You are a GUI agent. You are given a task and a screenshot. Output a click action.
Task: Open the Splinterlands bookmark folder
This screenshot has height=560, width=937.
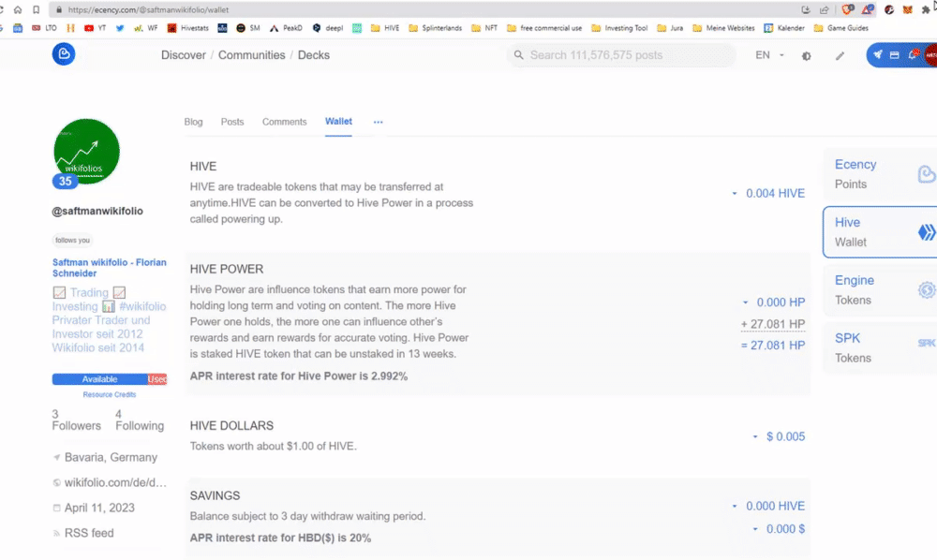click(x=436, y=28)
